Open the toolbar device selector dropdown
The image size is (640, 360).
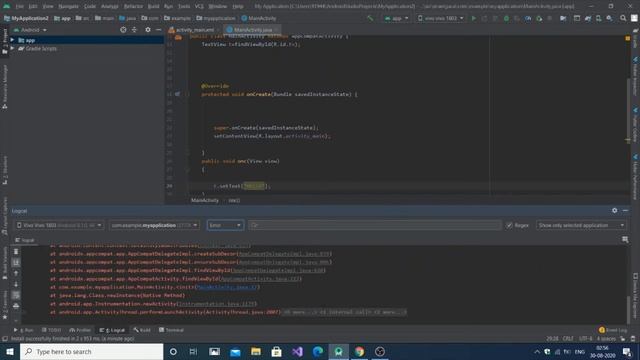(440, 18)
